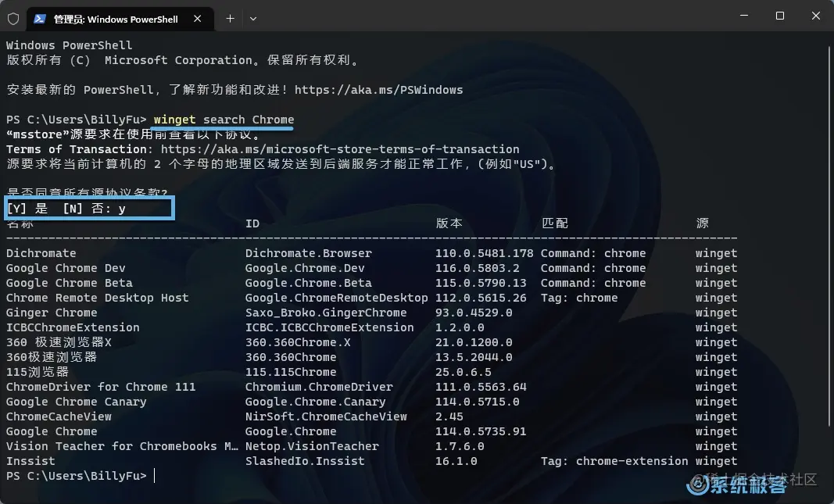The width and height of the screenshot is (834, 504).
Task: Click the 'winget search Chrome' command text
Action: [x=224, y=120]
